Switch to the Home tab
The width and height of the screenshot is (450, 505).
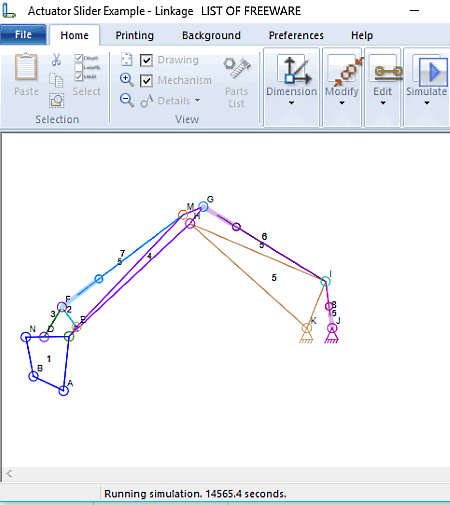[74, 35]
